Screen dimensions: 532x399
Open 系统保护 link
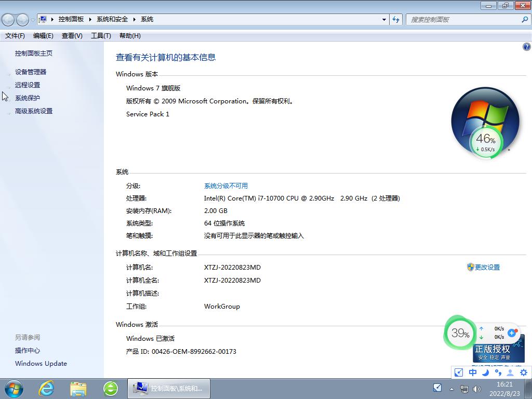tap(28, 98)
